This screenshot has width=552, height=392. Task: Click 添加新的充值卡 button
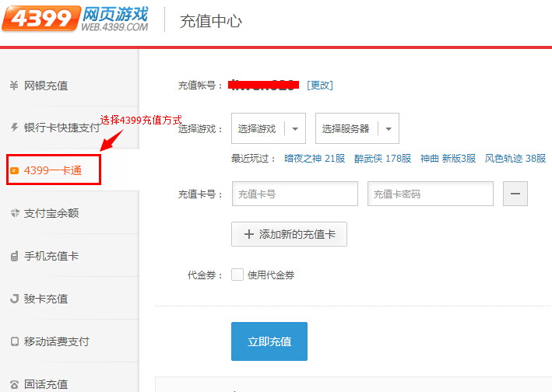pyautogui.click(x=289, y=234)
